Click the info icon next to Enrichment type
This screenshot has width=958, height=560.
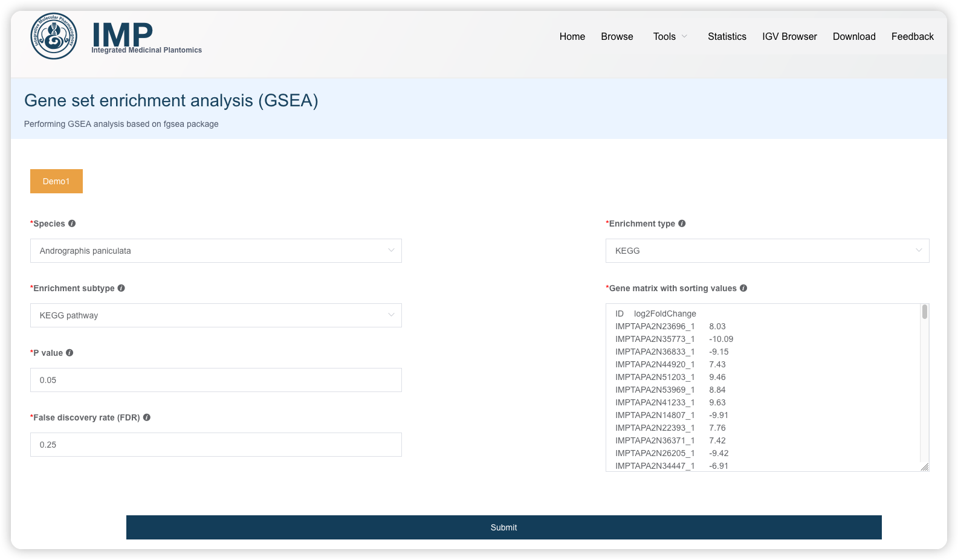[682, 224]
